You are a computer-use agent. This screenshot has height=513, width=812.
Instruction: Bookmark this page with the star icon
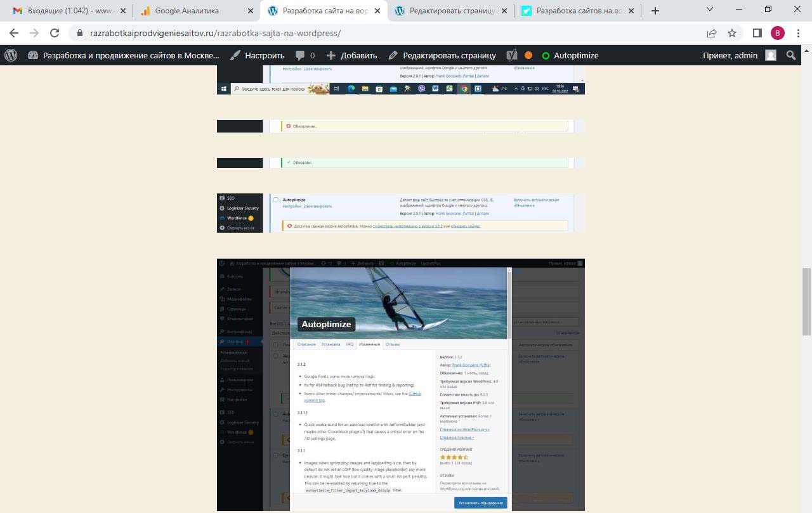(x=732, y=33)
